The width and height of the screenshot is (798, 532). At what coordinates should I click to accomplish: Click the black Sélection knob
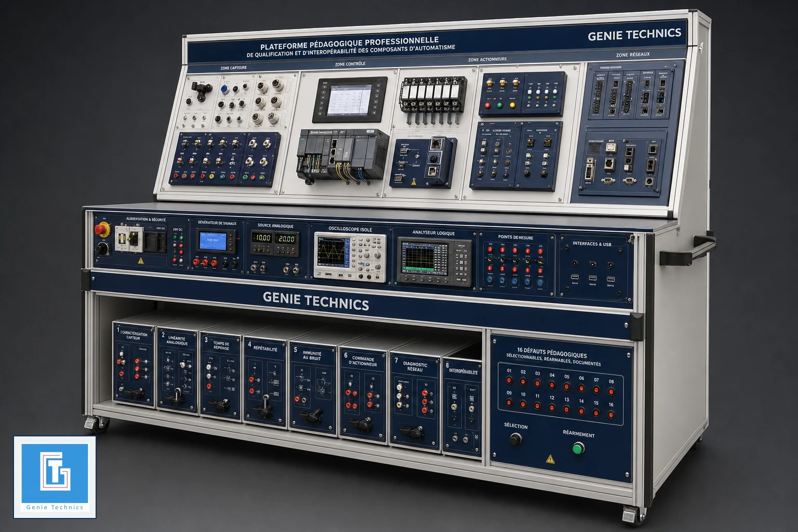pos(515,440)
